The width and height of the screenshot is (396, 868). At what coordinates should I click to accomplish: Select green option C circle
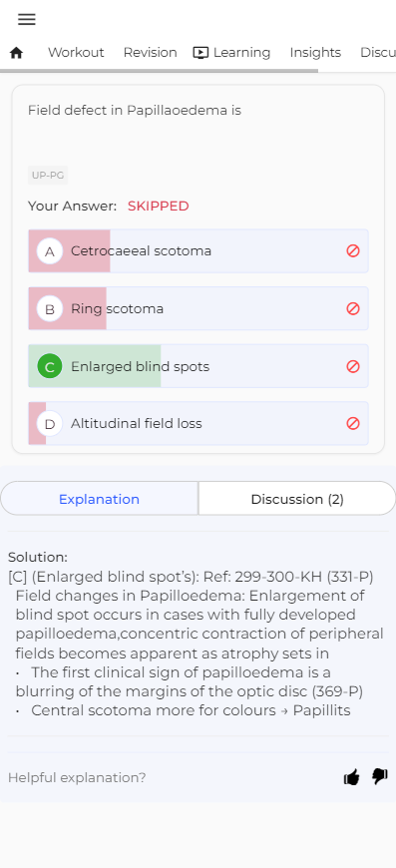click(50, 366)
